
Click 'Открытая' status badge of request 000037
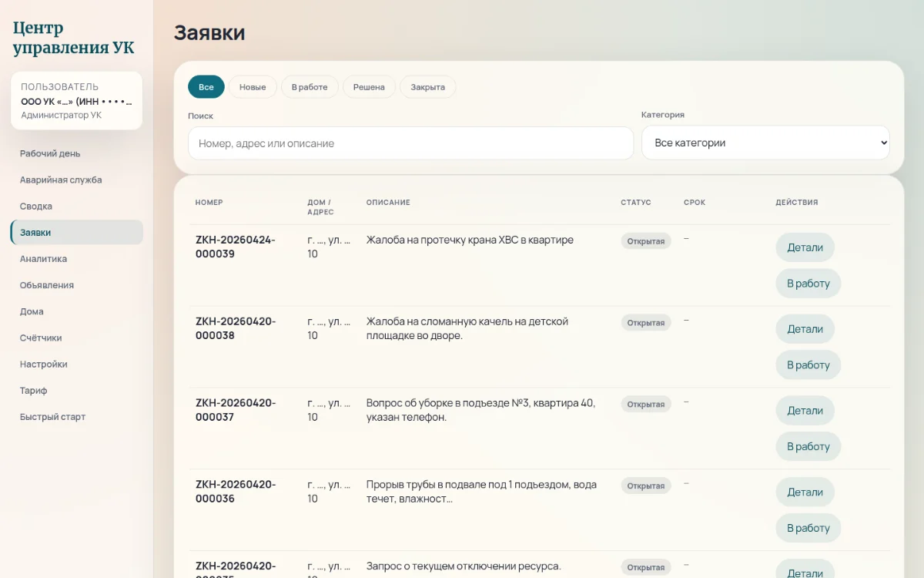646,405
